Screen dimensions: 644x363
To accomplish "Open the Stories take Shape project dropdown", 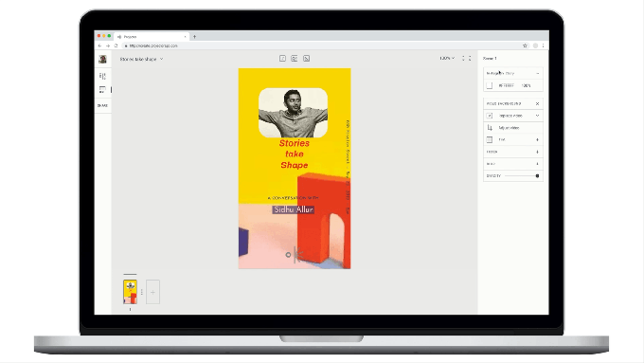I will tap(141, 59).
